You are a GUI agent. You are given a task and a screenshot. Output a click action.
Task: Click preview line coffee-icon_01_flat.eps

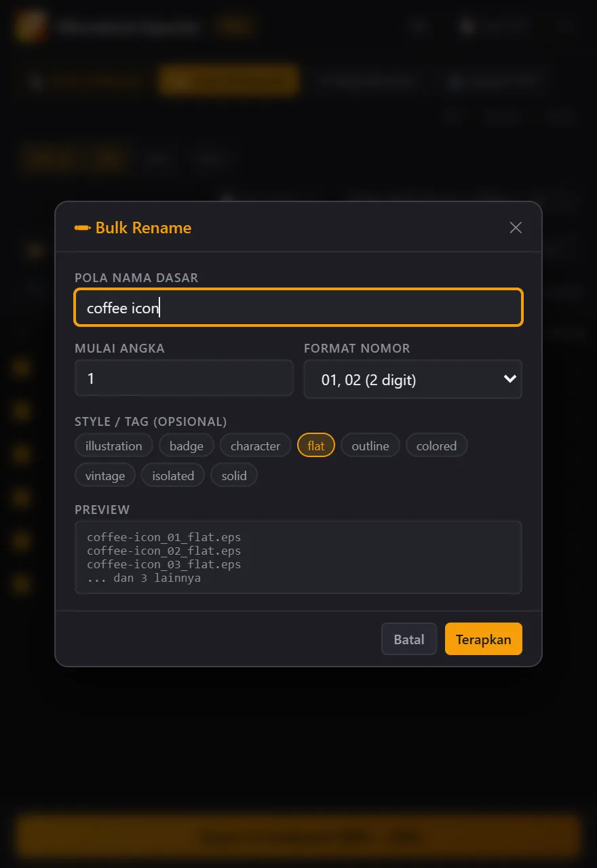tap(164, 537)
